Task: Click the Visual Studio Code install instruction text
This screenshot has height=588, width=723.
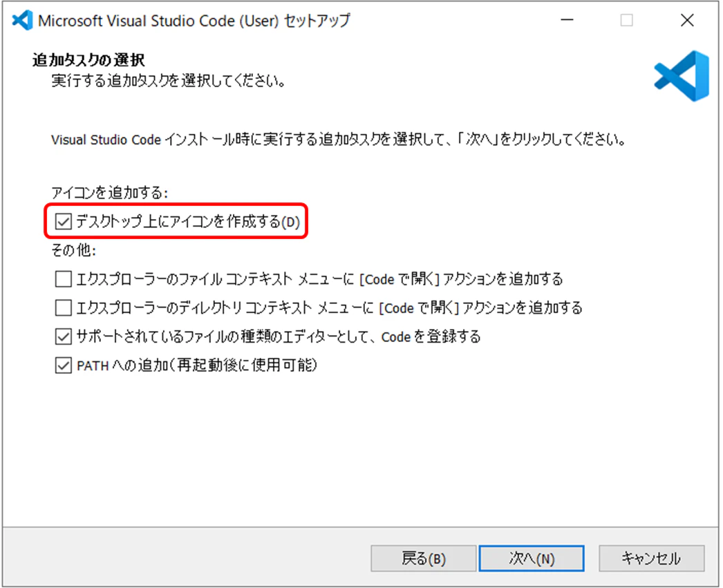Action: (339, 140)
